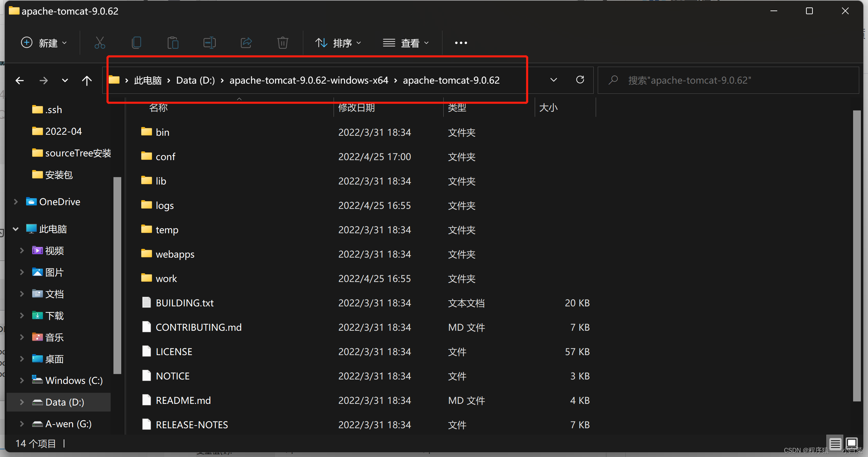The width and height of the screenshot is (868, 457).
Task: Click the search box for apache-tomcat-9.0.62
Action: pyautogui.click(x=728, y=80)
